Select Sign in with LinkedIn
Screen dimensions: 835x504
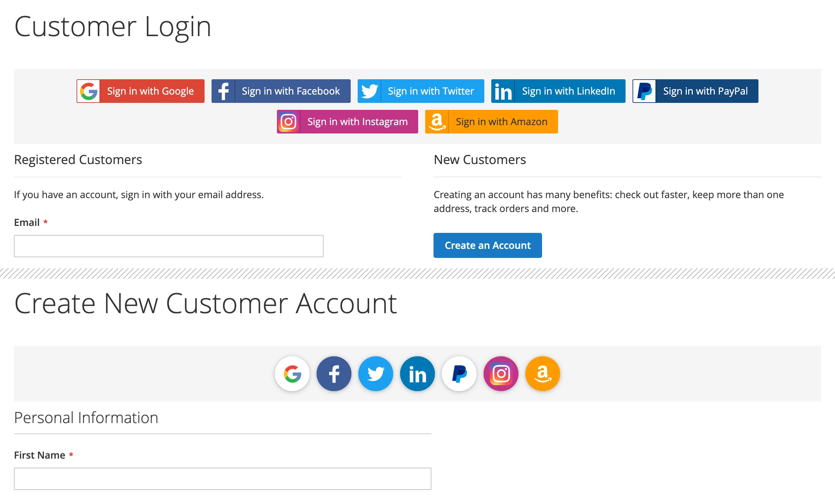coord(558,91)
